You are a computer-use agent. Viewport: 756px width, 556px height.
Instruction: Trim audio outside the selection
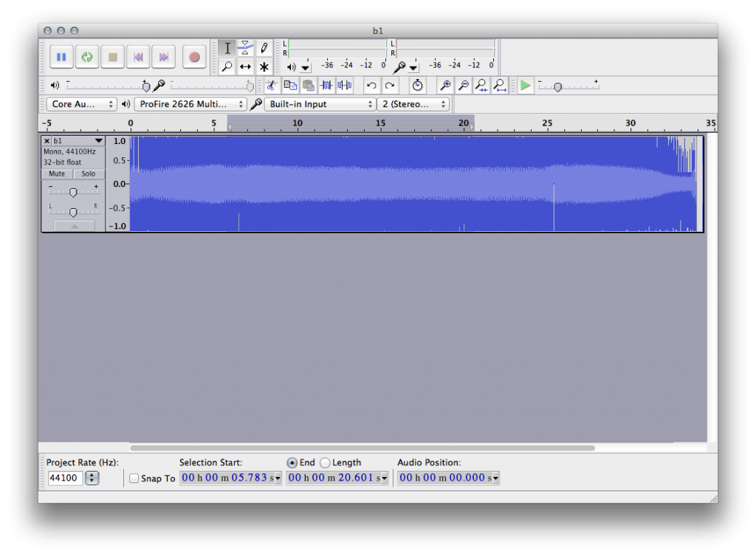point(326,85)
